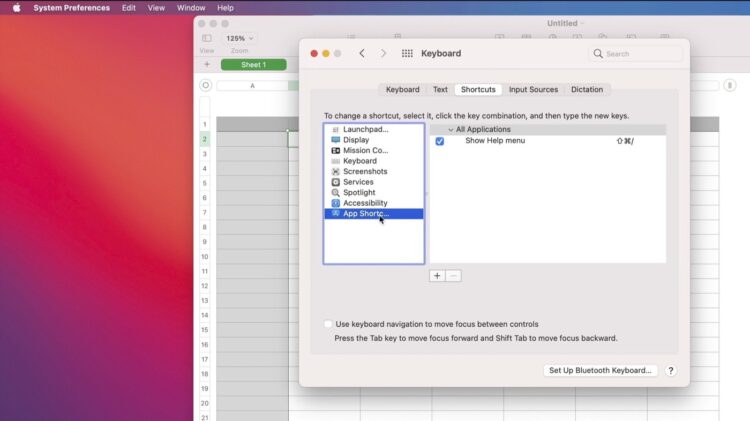750x421 pixels.
Task: Click the Screenshots icon in list
Action: pos(335,171)
